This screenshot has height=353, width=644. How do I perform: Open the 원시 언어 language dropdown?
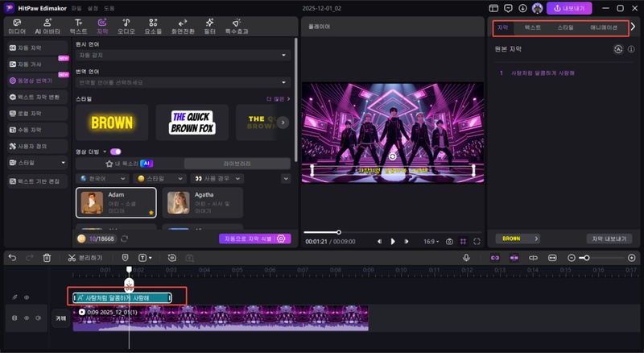point(184,55)
